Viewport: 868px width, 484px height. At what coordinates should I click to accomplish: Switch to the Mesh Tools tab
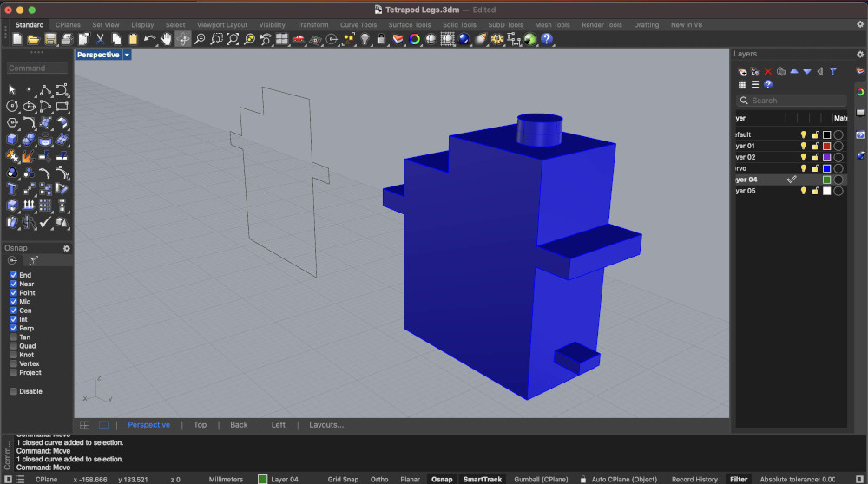(552, 25)
